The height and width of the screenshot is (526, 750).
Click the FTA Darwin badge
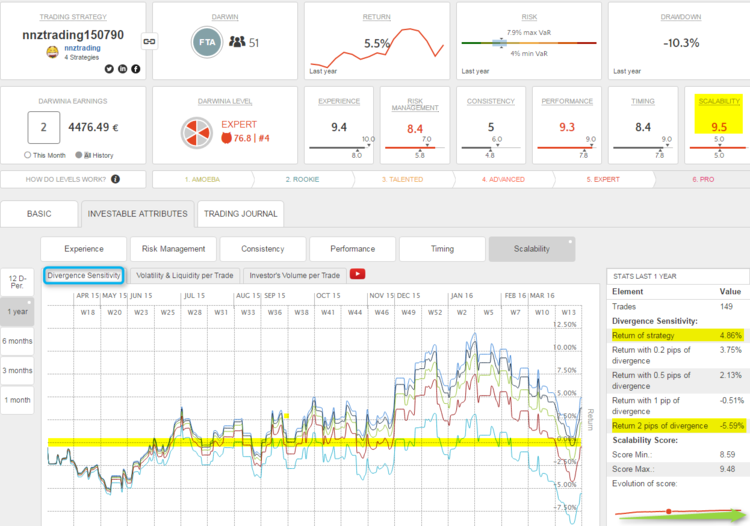tap(207, 43)
